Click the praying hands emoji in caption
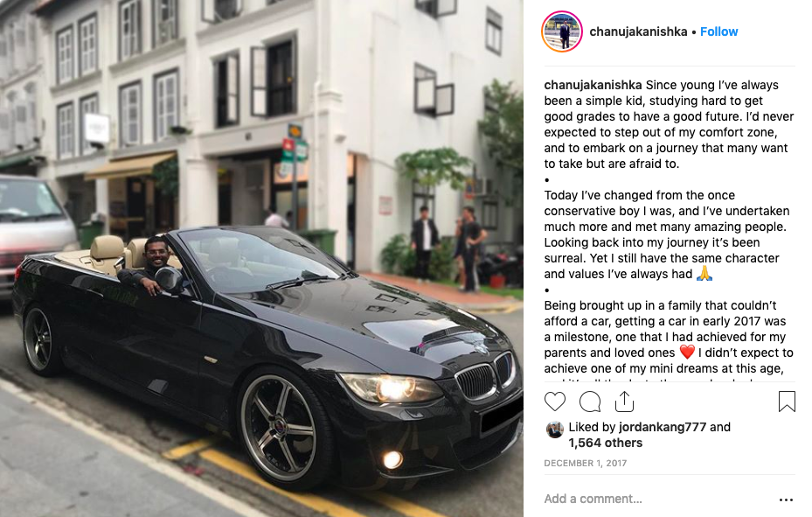This screenshot has height=517, width=812. pos(704,273)
